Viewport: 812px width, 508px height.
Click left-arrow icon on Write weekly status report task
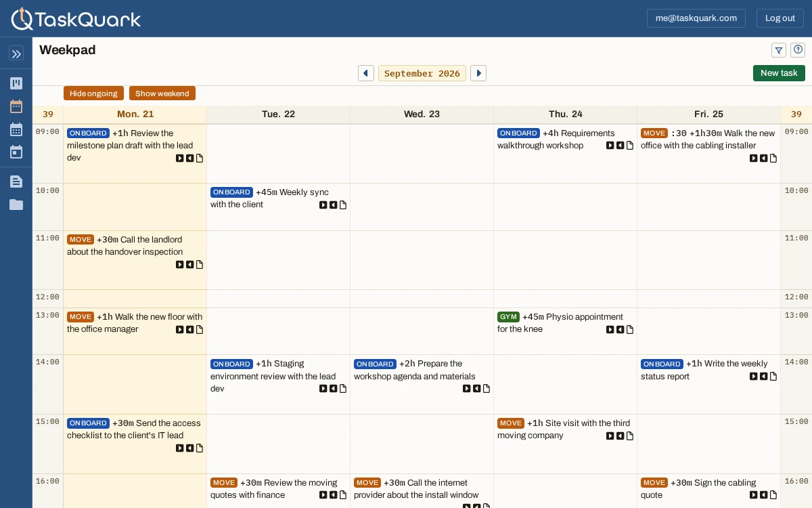tap(763, 377)
